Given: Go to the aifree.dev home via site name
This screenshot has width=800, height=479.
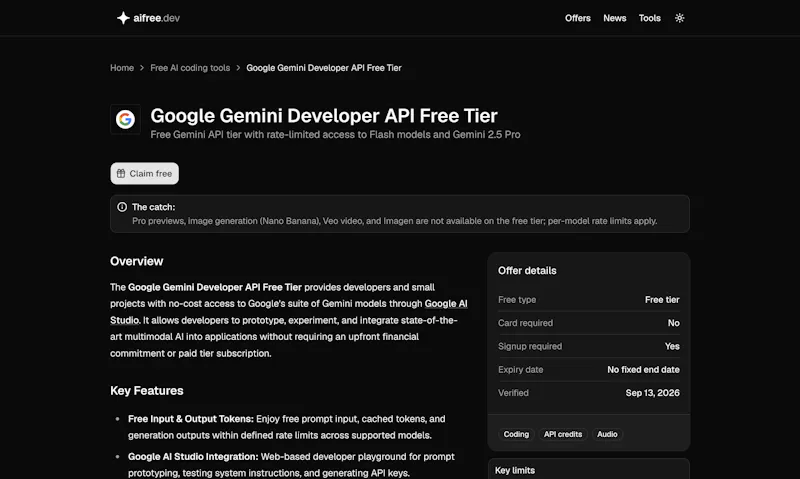Looking at the screenshot, I should point(157,18).
